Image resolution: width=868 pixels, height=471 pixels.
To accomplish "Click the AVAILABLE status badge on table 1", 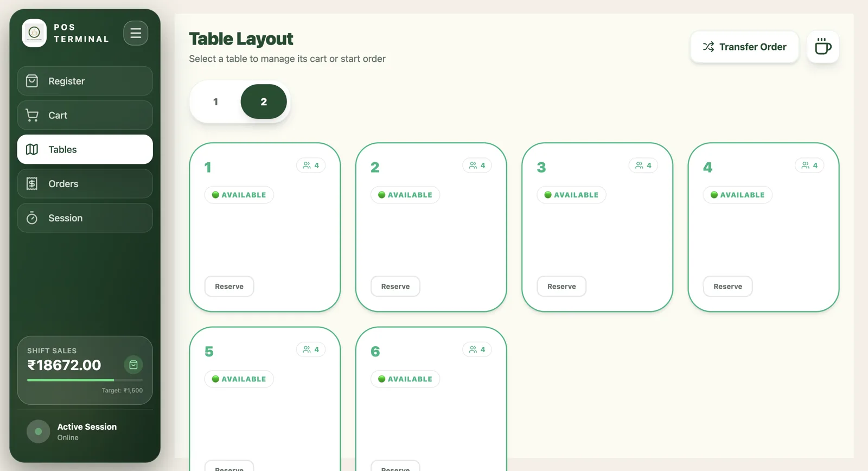I will point(239,195).
